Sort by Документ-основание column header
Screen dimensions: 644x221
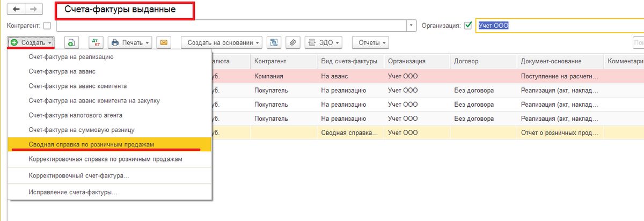coord(560,61)
